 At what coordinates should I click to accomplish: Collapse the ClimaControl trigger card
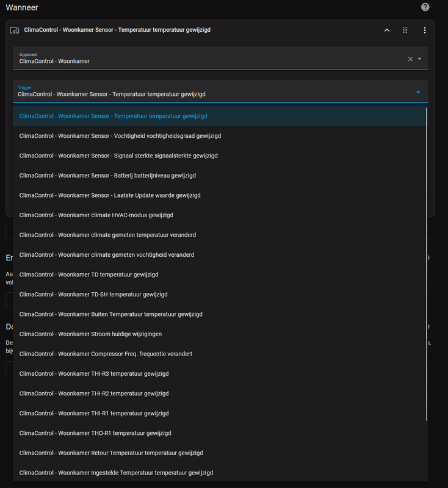coord(386,30)
